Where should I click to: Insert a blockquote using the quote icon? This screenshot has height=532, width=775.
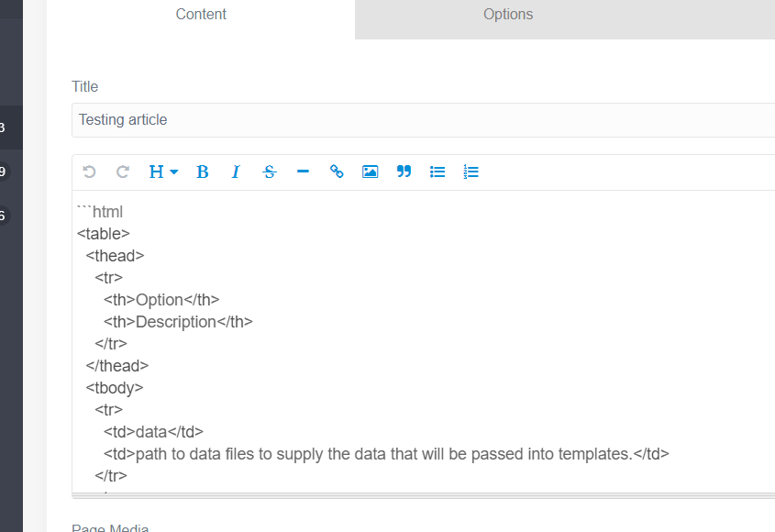coord(404,172)
